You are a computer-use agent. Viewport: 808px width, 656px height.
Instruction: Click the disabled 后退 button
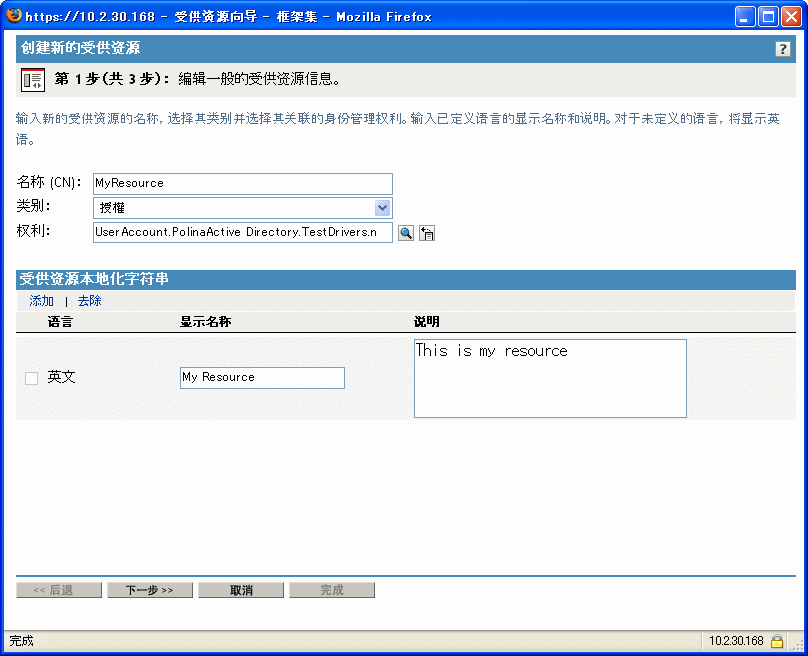tap(59, 589)
